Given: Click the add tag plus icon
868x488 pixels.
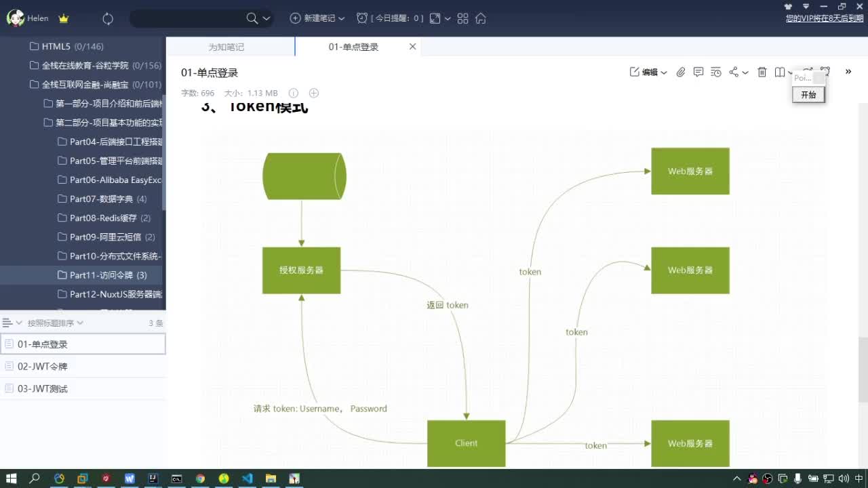Looking at the screenshot, I should click(x=314, y=93).
